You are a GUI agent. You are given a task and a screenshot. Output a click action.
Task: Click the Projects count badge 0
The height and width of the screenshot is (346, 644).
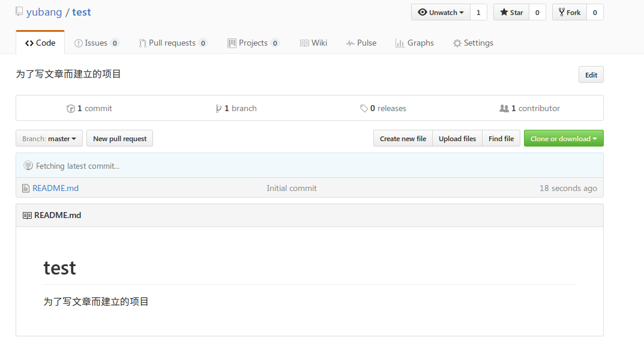coord(275,43)
